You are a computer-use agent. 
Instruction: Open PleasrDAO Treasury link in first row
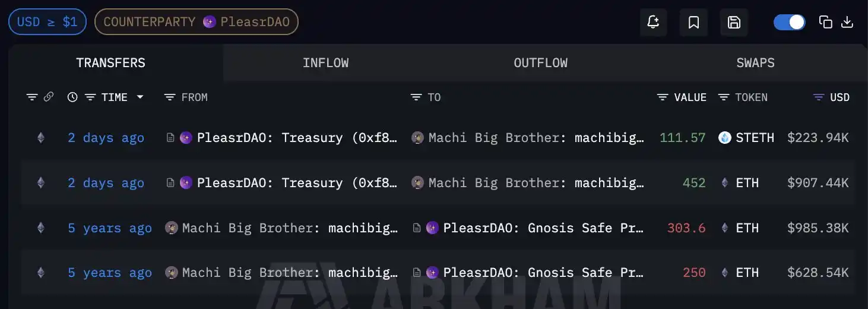(x=297, y=138)
